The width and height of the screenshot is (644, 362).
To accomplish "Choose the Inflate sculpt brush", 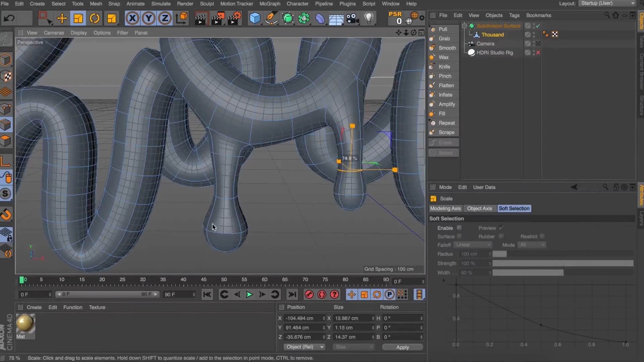I will point(445,95).
